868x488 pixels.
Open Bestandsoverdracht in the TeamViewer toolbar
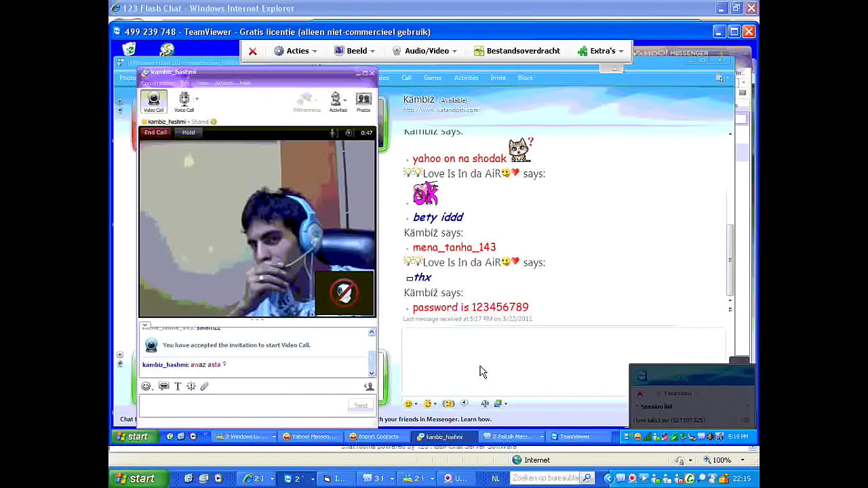pos(517,50)
